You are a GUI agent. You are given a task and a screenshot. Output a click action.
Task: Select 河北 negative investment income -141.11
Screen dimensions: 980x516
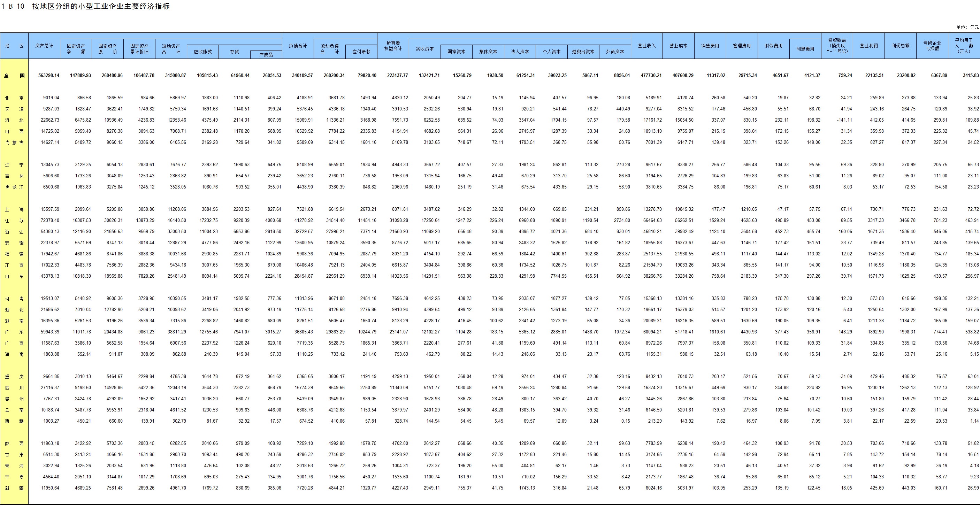[x=844, y=120]
